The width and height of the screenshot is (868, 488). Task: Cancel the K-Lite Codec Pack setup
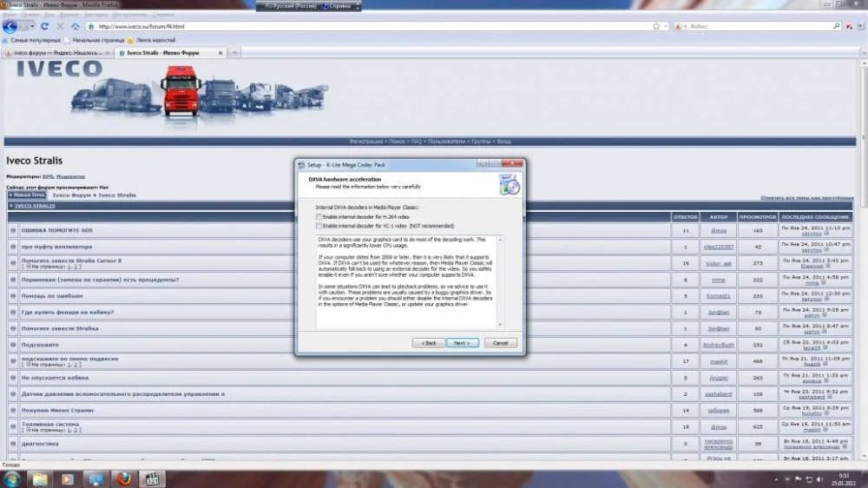501,344
